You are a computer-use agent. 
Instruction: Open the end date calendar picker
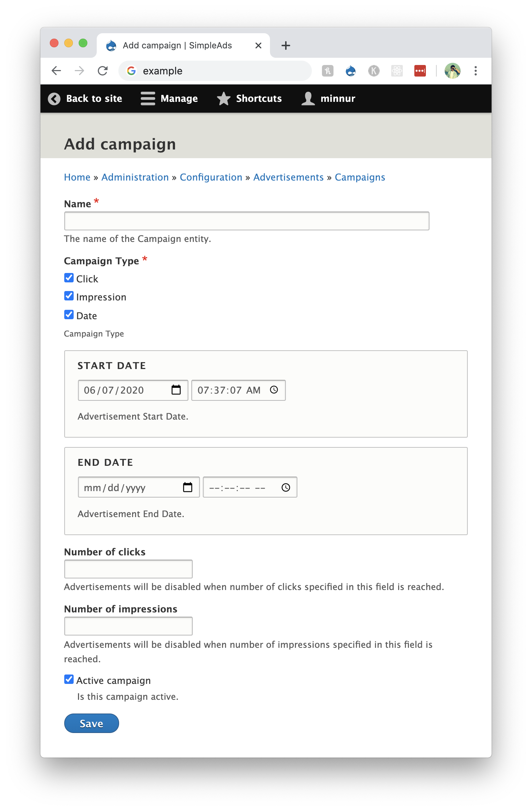point(187,487)
